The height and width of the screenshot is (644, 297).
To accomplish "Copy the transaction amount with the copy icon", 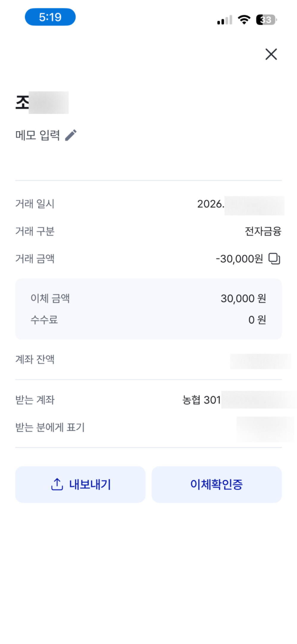I will click(274, 258).
